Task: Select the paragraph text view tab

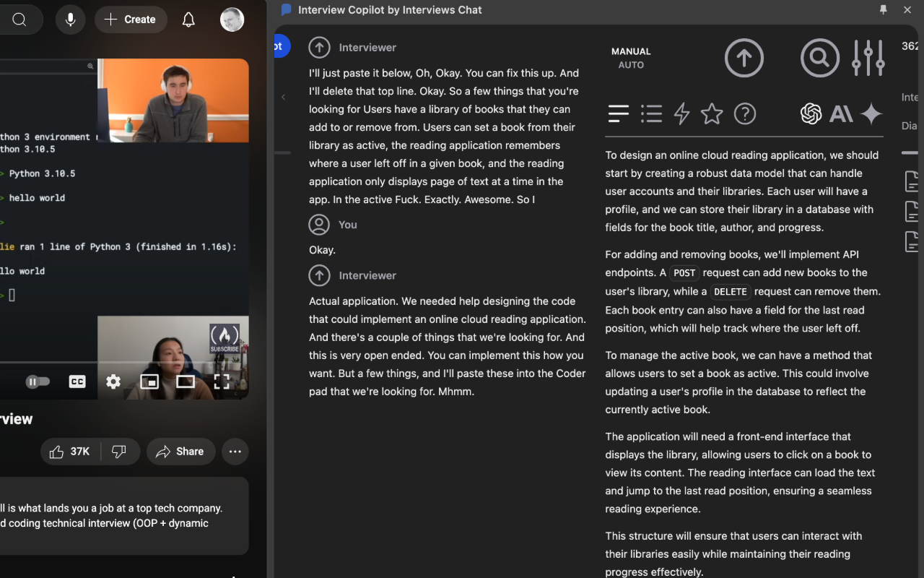Action: point(619,113)
